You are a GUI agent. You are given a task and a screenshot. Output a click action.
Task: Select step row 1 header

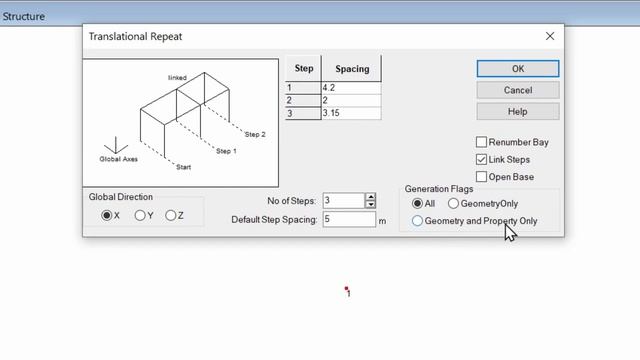[x=303, y=88]
